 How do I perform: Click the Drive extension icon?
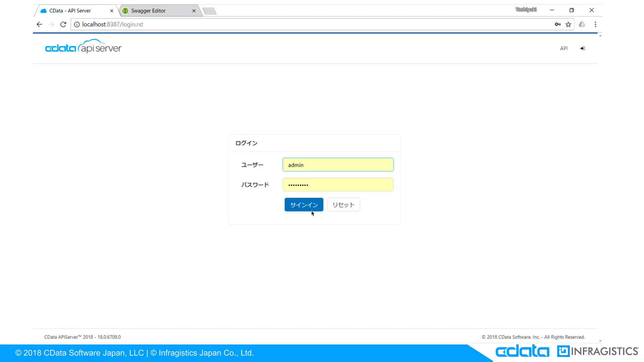point(582,25)
